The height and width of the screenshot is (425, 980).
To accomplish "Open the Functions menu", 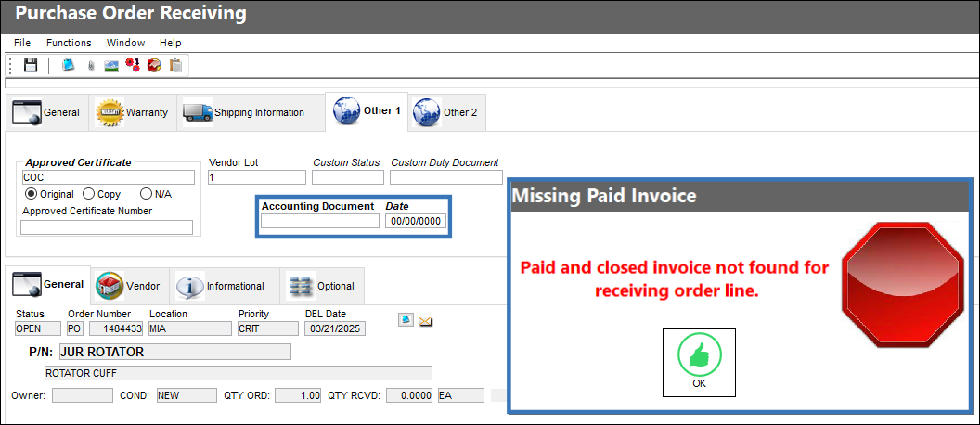I will tap(69, 43).
